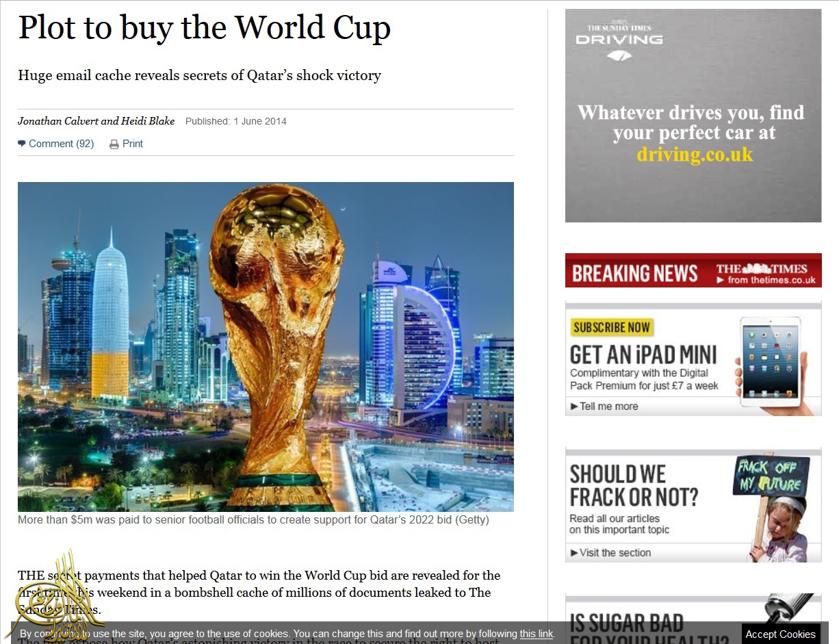Click the World Cup trophy article photo
Screen dimensions: 839x644
266,347
